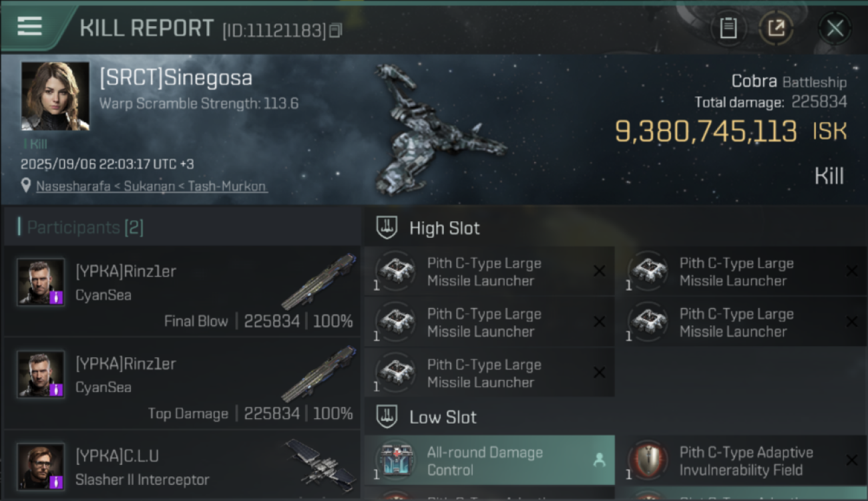This screenshot has height=501, width=868.
Task: Select the All-round Damage Control module
Action: click(x=489, y=460)
